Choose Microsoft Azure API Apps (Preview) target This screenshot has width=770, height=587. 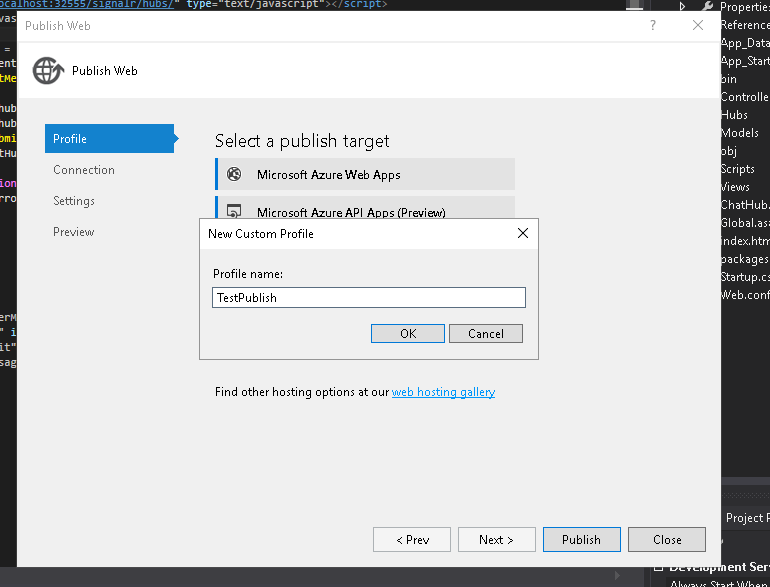365,208
